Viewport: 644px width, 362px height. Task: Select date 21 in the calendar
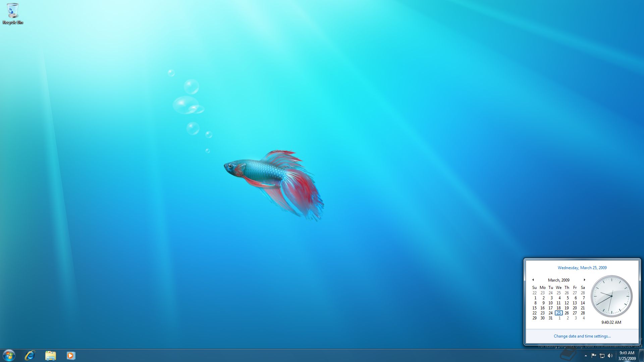coord(583,308)
